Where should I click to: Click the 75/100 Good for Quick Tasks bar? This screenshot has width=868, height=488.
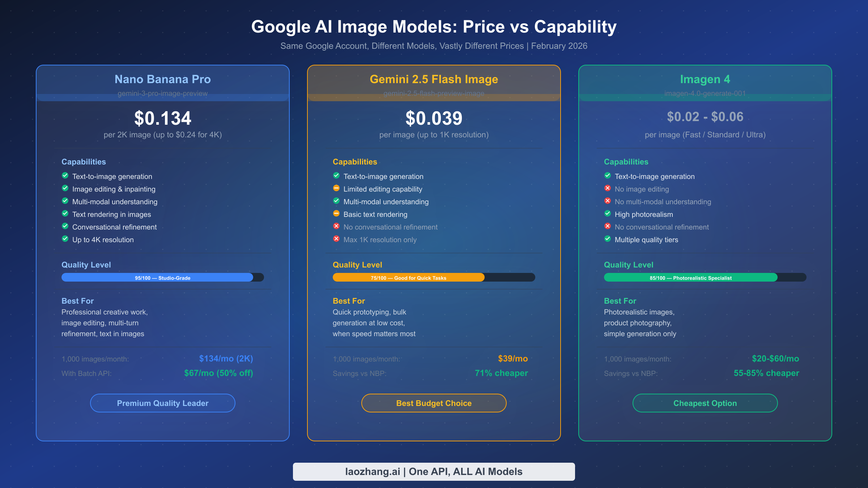(408, 277)
